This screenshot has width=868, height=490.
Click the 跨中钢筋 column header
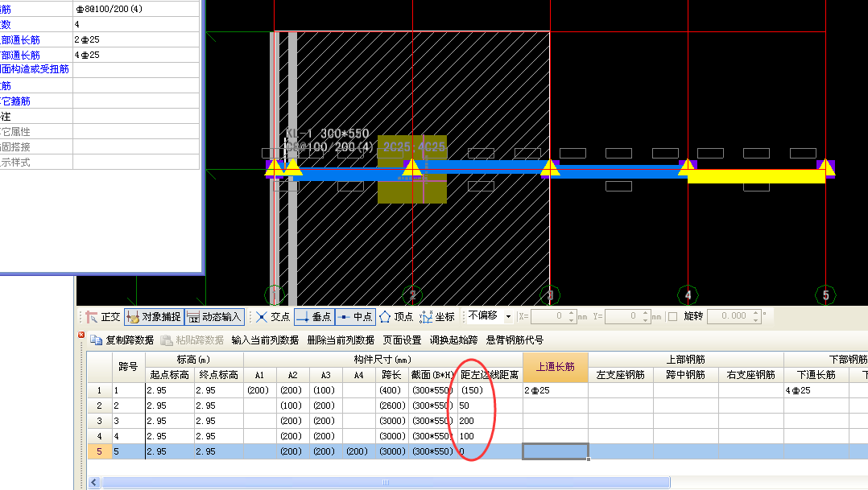click(x=686, y=375)
